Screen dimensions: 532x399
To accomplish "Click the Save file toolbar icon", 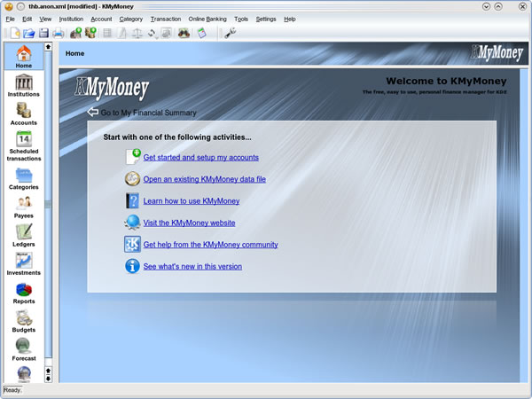I will tap(43, 33).
